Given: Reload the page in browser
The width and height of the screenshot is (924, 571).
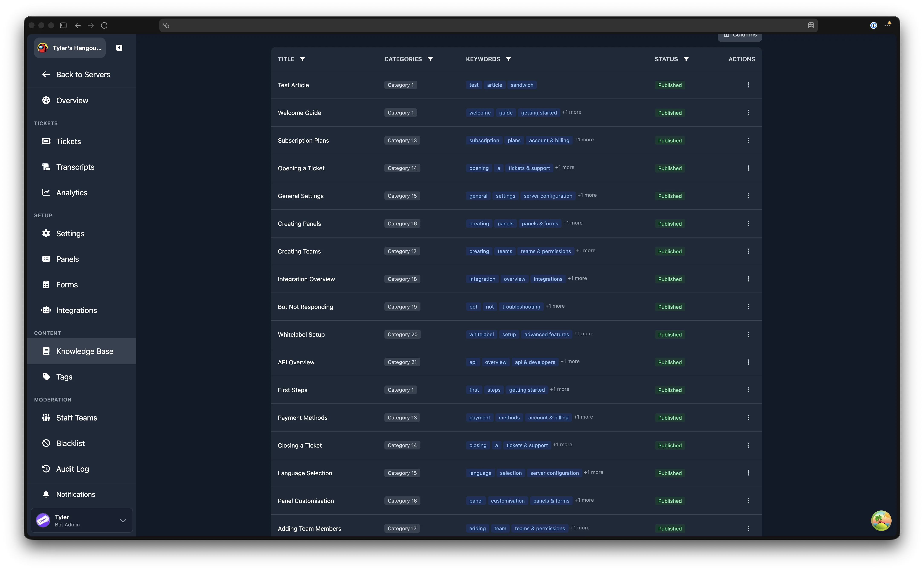Looking at the screenshot, I should (104, 25).
